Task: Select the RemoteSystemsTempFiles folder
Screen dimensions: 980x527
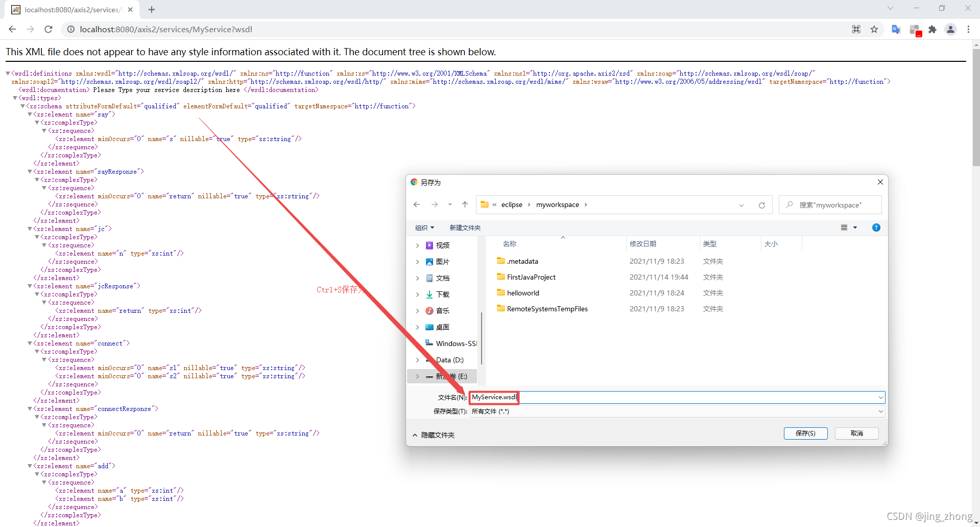Action: tap(547, 309)
